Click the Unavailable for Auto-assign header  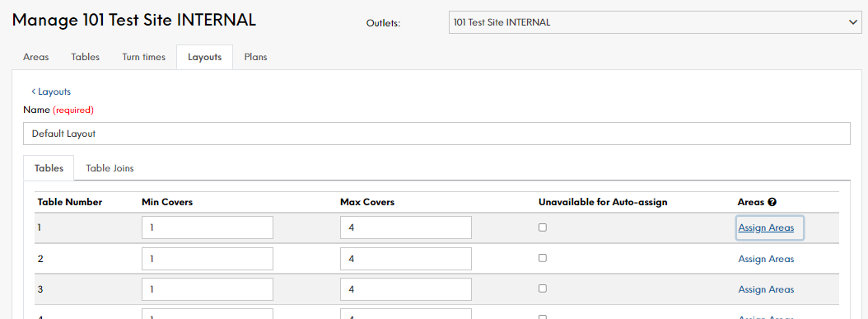click(603, 202)
